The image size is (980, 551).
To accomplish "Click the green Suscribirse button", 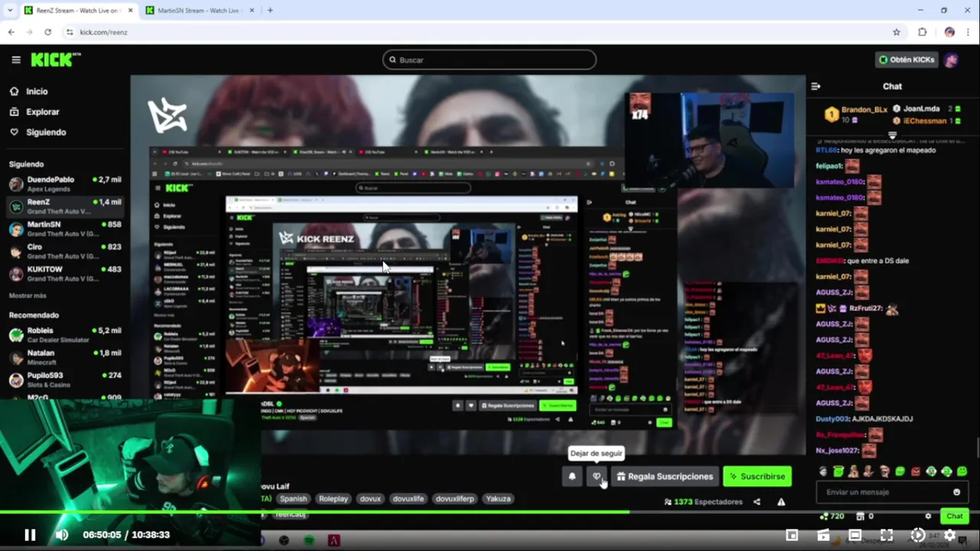I will pyautogui.click(x=757, y=476).
